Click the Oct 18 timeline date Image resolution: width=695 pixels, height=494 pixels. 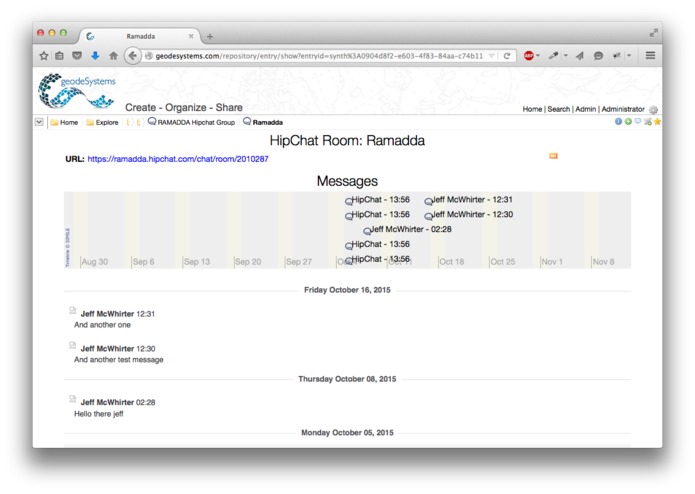(x=451, y=262)
